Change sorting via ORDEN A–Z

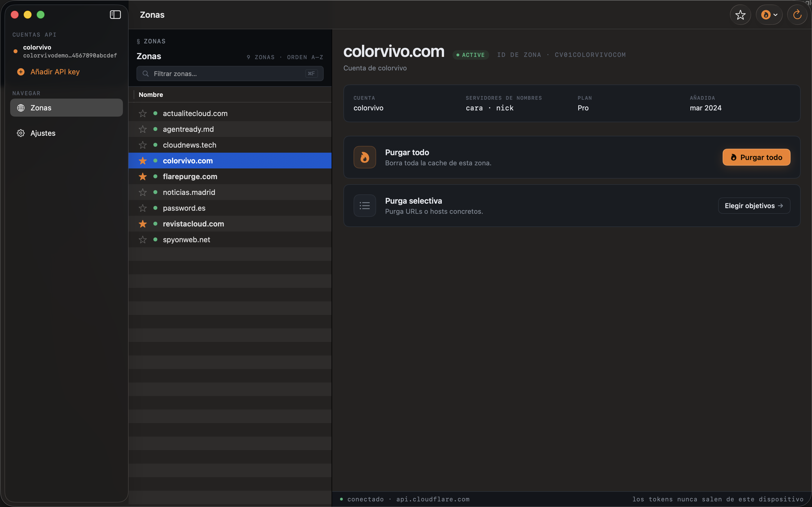coord(305,57)
